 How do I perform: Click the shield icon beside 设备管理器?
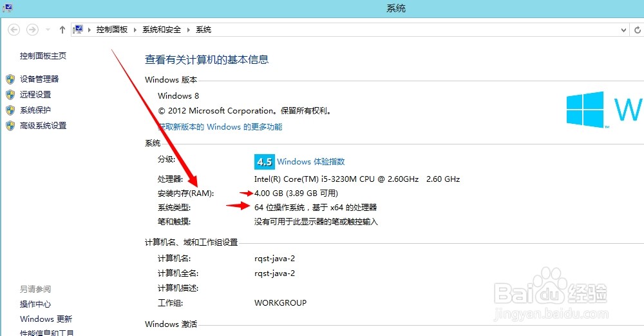(10, 79)
